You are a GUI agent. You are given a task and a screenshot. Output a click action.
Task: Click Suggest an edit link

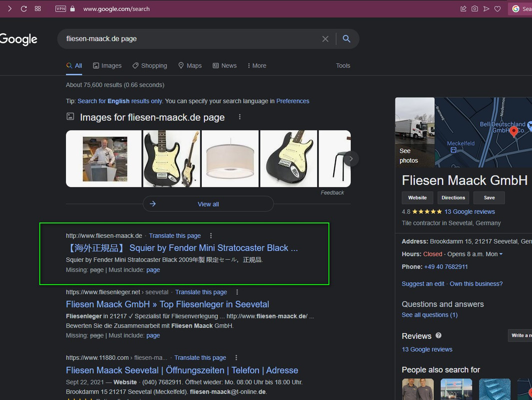coord(423,284)
